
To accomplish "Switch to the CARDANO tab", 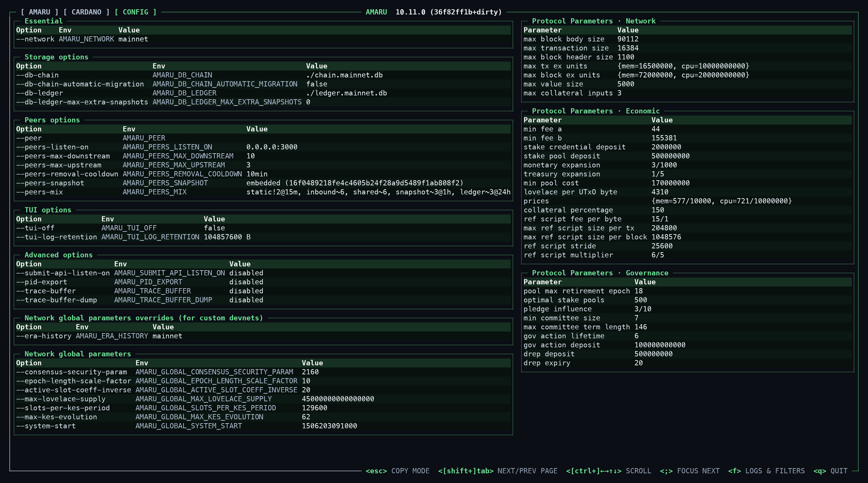I will [87, 12].
